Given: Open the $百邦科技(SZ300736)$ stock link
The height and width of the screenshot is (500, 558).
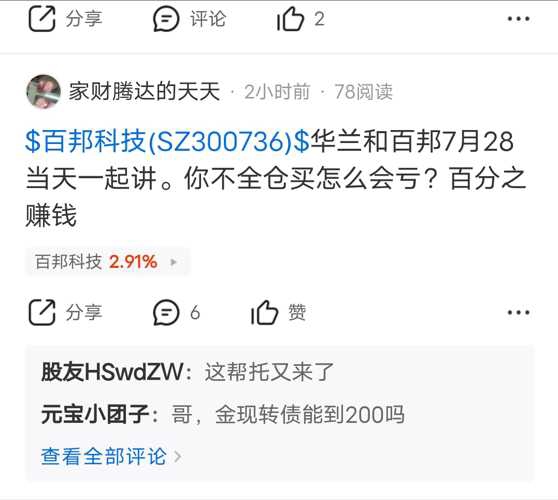Looking at the screenshot, I should [167, 141].
